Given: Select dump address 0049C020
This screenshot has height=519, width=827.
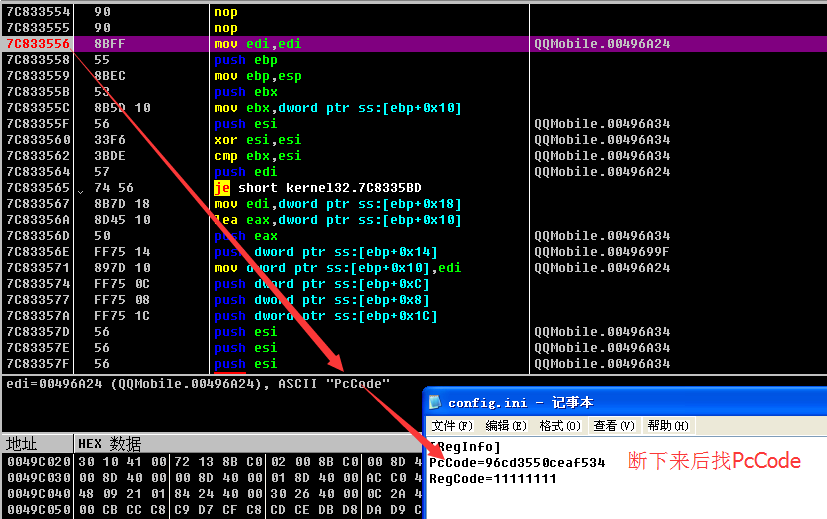Looking at the screenshot, I should pyautogui.click(x=39, y=462).
